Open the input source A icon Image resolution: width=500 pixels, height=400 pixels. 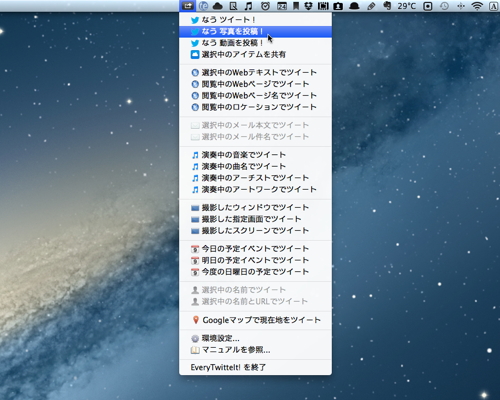(x=494, y=6)
